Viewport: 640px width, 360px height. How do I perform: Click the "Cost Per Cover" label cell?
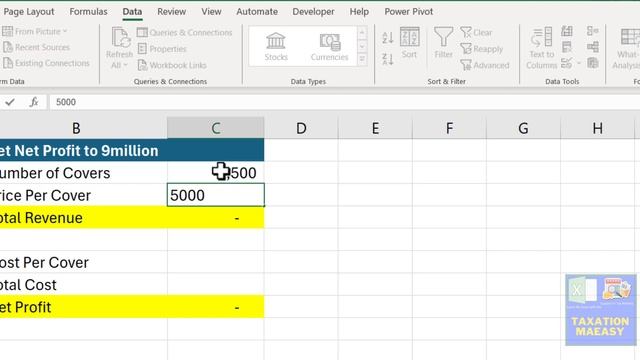83,262
